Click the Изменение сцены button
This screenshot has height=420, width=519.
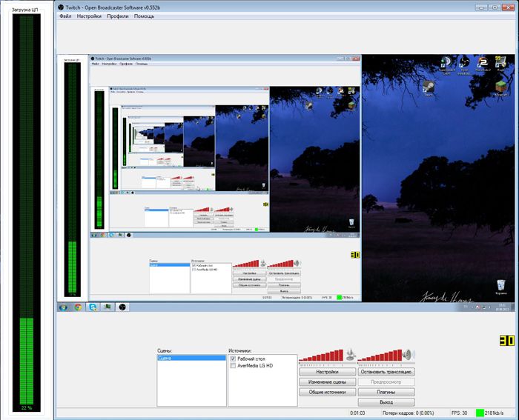click(327, 382)
